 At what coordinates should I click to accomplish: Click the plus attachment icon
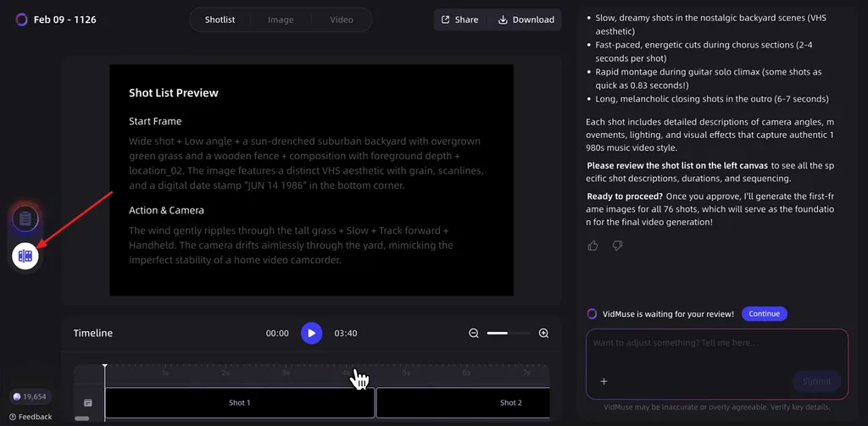coord(604,381)
